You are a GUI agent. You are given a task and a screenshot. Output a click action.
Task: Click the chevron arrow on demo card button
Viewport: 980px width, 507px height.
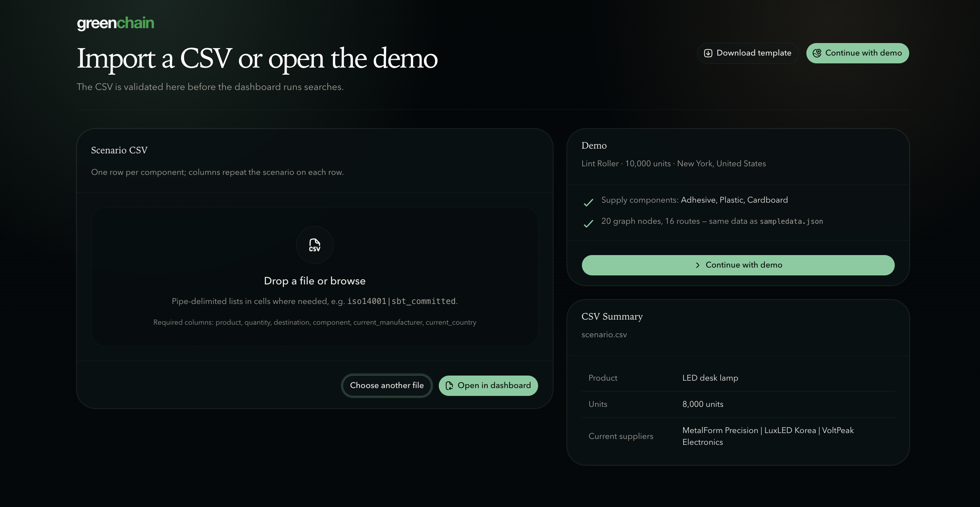(697, 265)
